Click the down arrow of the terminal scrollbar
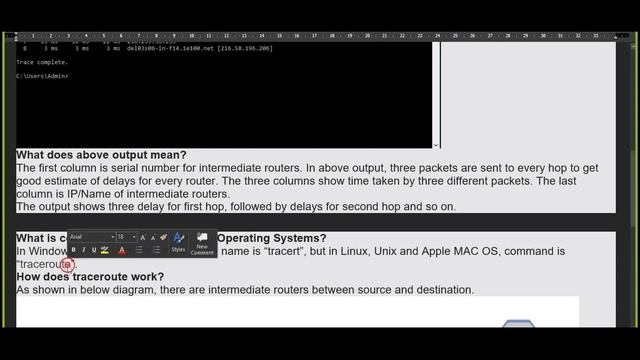The image size is (640, 360). click(x=436, y=145)
